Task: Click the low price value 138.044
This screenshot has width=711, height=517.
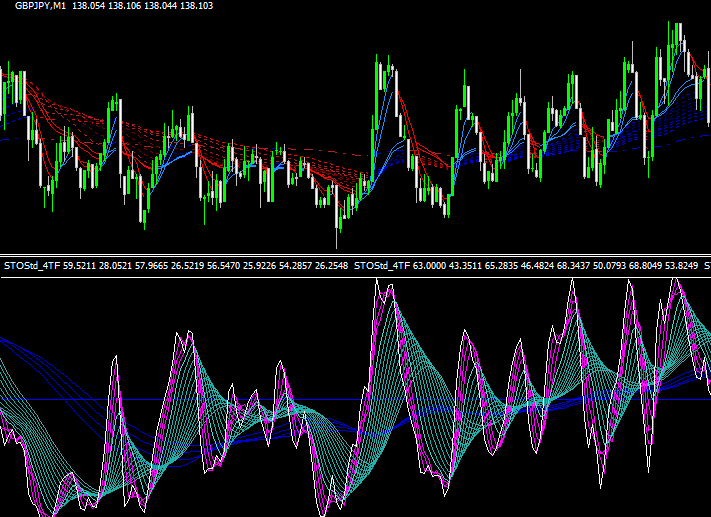Action: (x=164, y=6)
